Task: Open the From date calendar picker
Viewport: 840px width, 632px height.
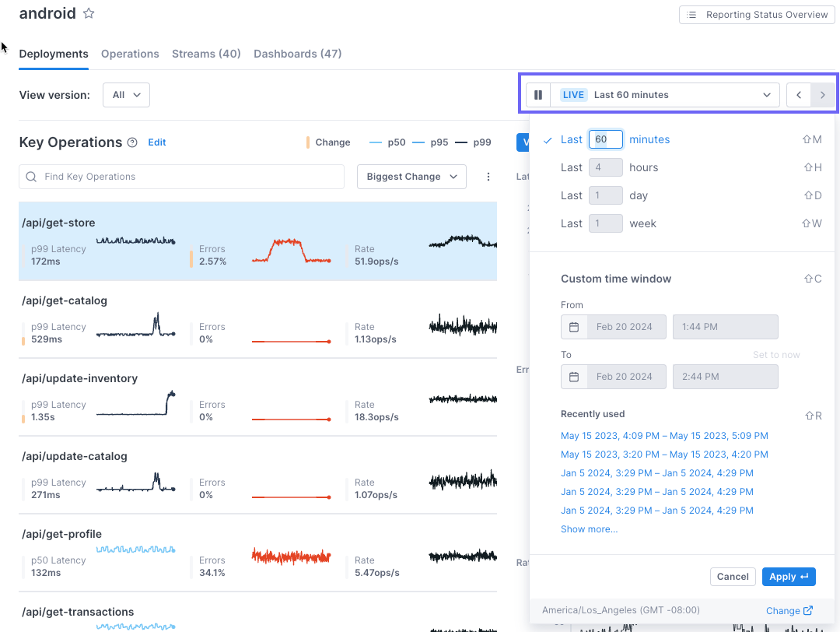Action: click(x=574, y=327)
